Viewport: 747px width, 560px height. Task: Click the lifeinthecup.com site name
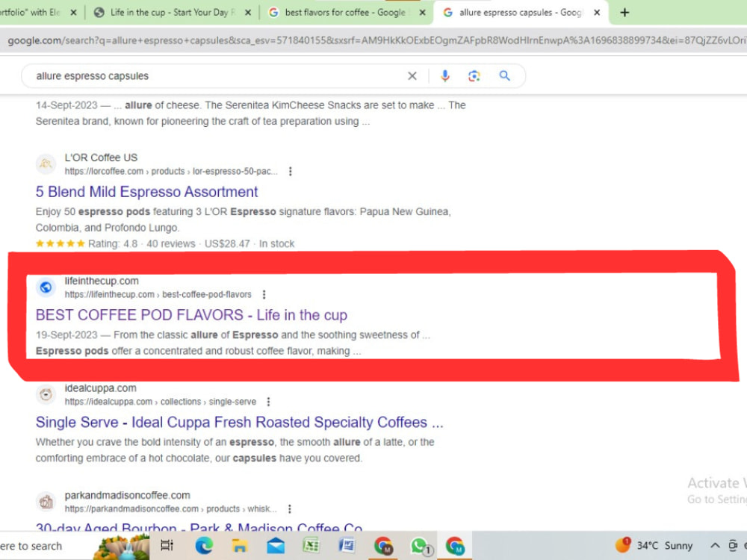[x=102, y=281]
